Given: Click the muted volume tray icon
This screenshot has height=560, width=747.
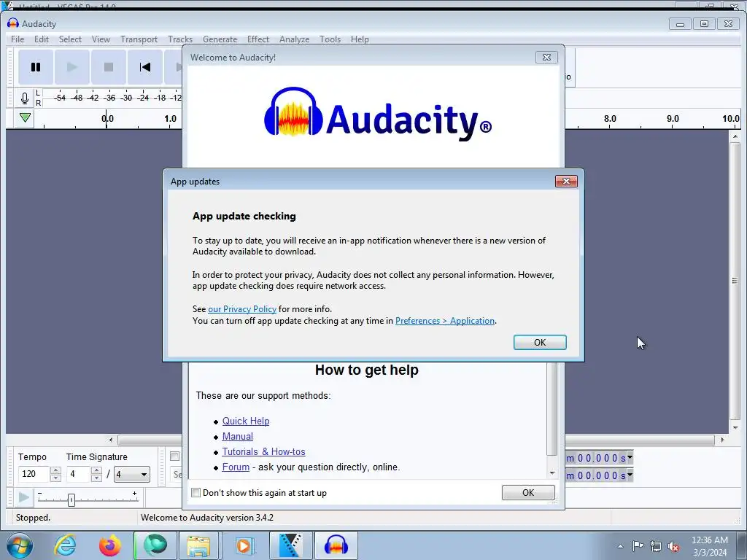Looking at the screenshot, I should tap(673, 546).
